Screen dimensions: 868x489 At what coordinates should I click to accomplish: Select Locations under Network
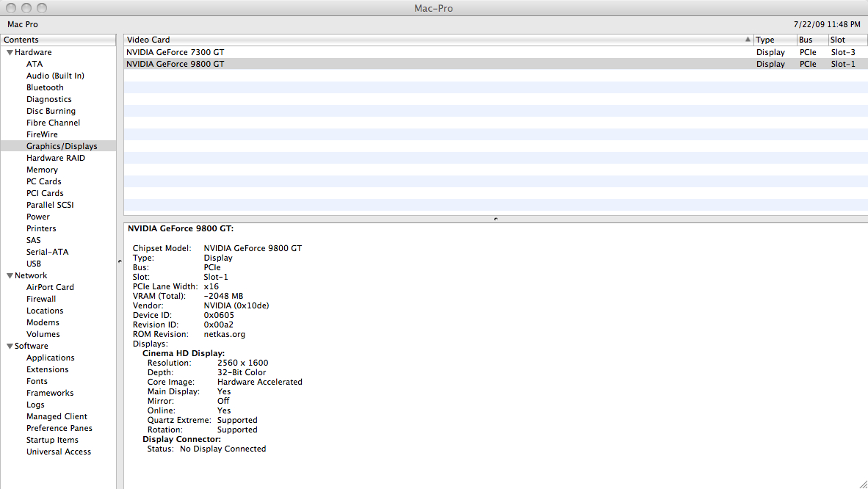tap(45, 311)
